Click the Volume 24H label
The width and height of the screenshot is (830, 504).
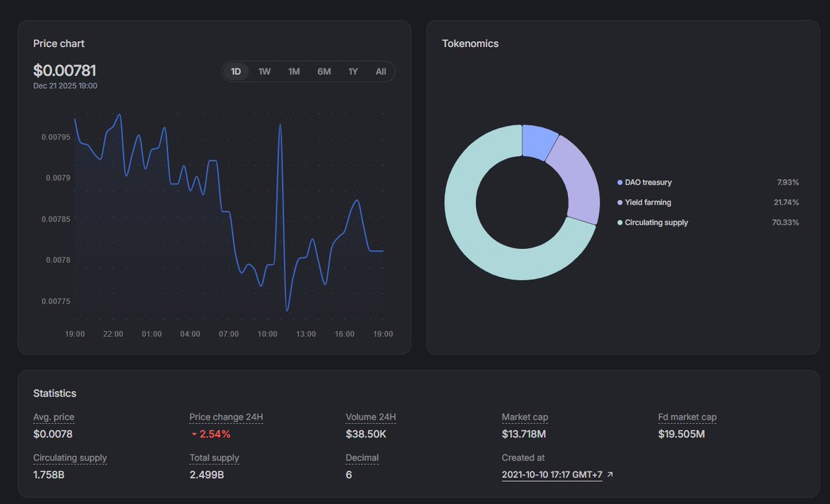(371, 418)
